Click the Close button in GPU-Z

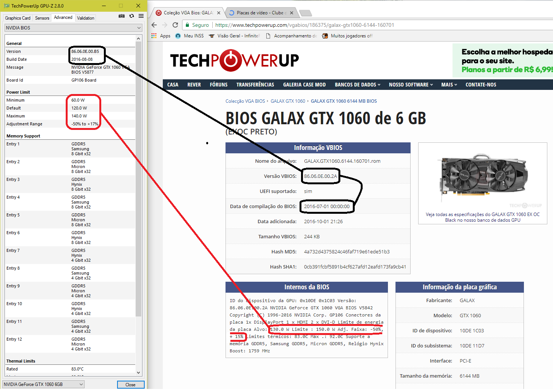[x=131, y=384]
